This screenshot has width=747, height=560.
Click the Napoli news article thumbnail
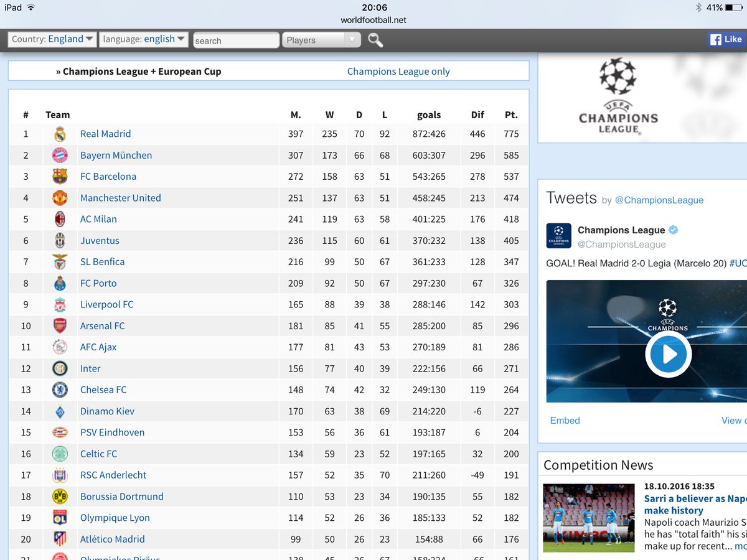589,518
